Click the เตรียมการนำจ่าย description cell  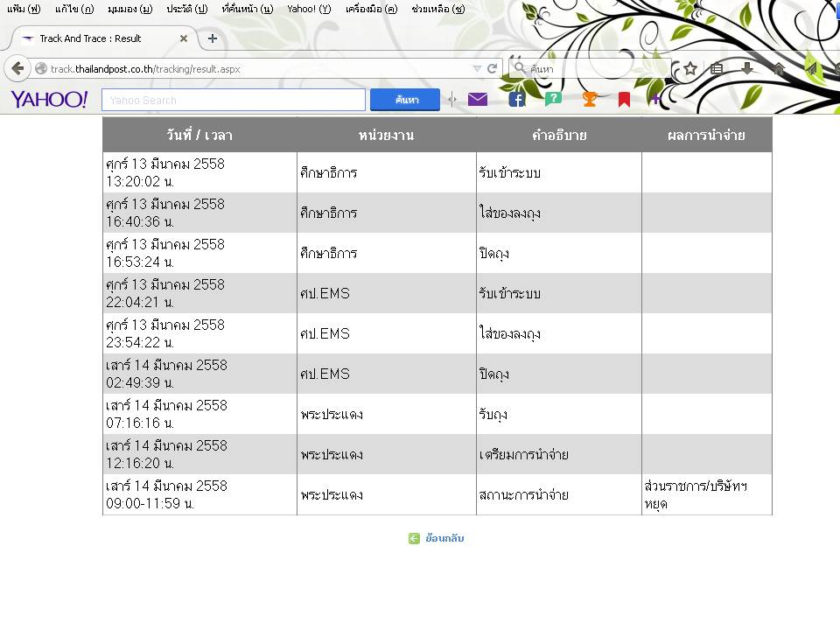(559, 454)
